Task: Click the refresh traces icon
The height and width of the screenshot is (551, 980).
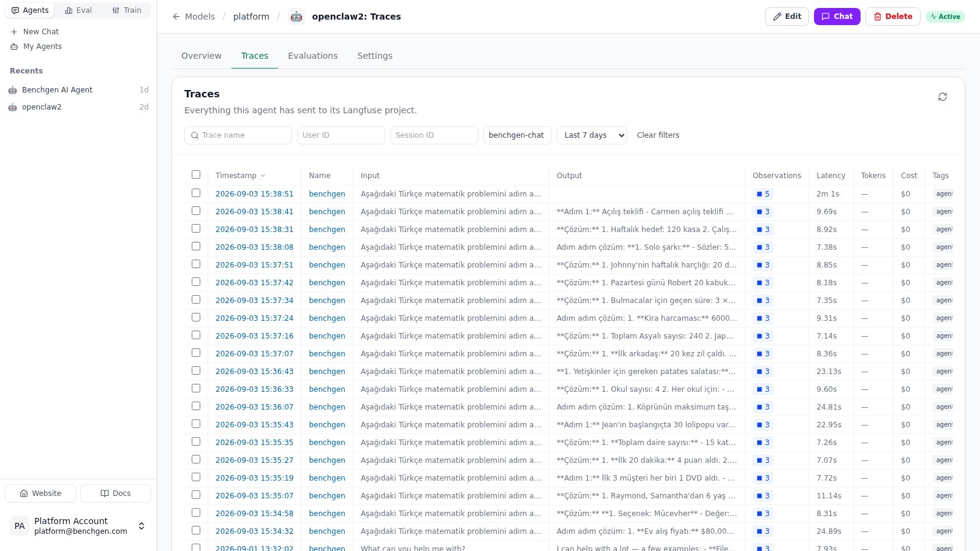Action: tap(943, 97)
